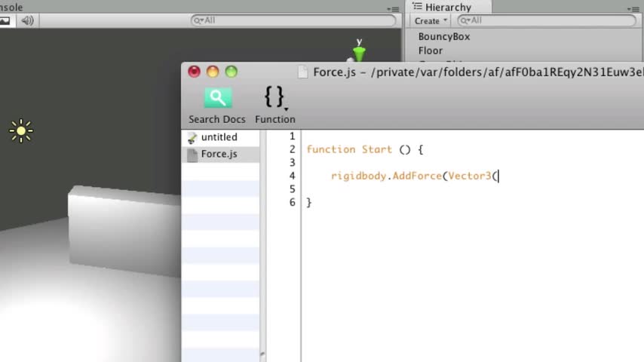Click the closing brace on line 6
Screen dimensions: 644x362
[309, 203]
